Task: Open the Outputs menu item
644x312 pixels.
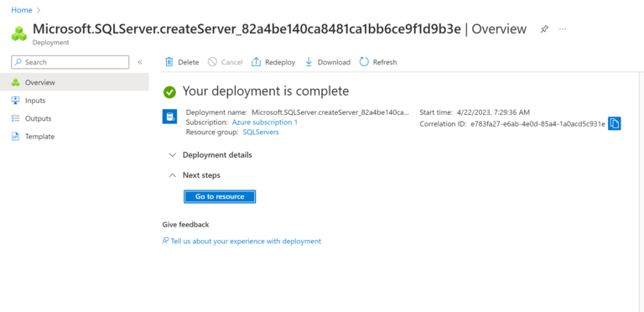Action: (x=75, y=118)
